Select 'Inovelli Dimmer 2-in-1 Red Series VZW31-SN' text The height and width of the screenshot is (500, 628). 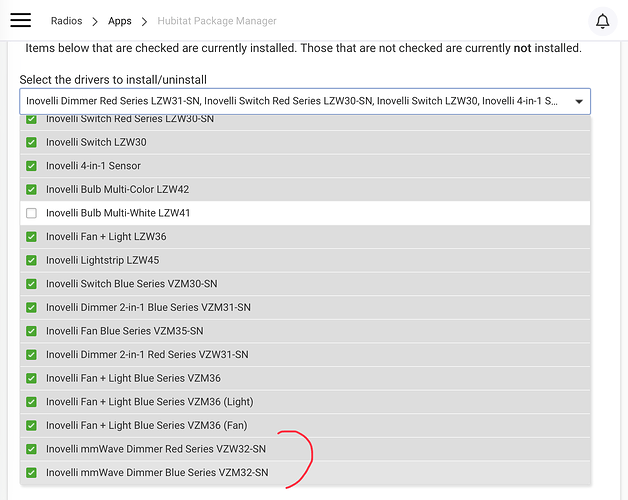[147, 355]
